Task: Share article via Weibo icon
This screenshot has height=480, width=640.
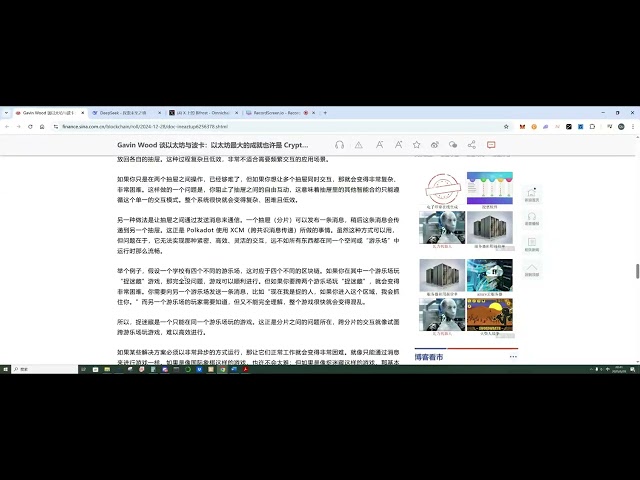Action: click(x=435, y=144)
